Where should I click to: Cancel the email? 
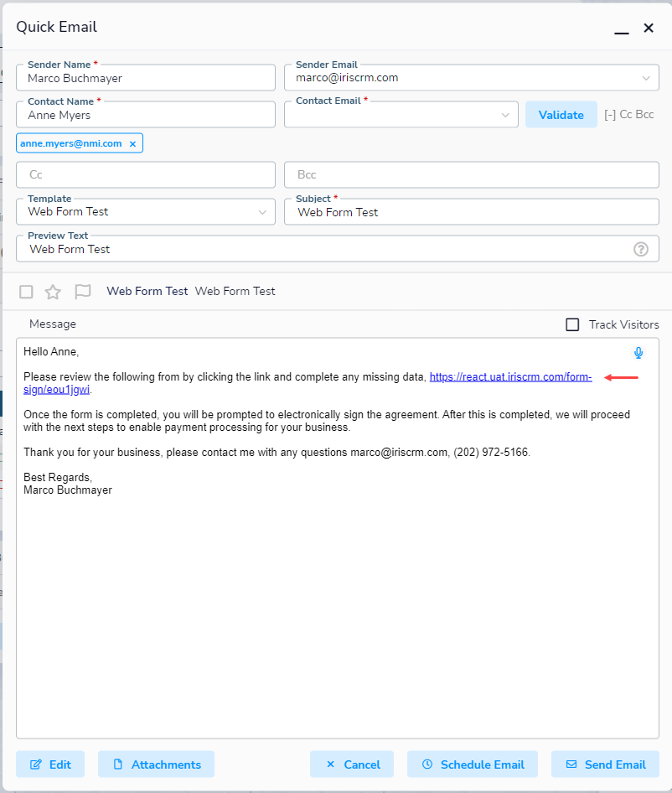(352, 764)
